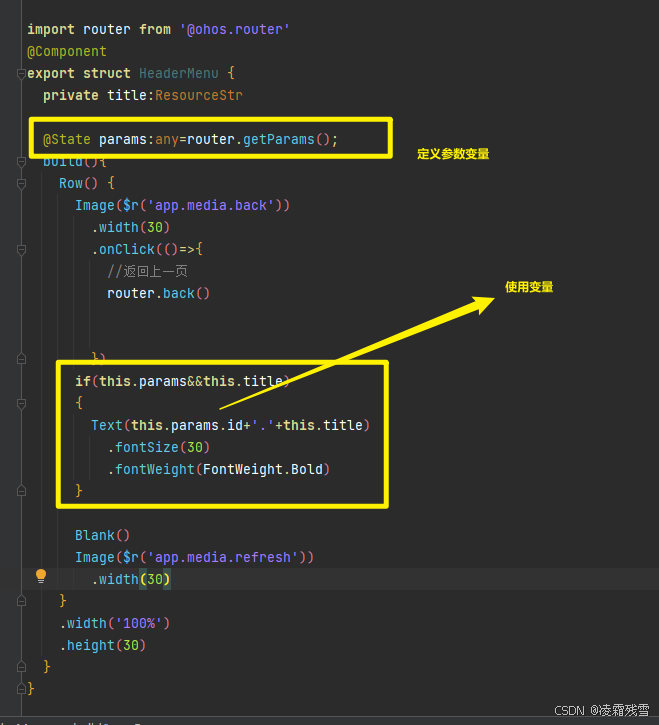Click fold-end marker on the last closing brace
659x725 pixels.
click(x=21, y=689)
